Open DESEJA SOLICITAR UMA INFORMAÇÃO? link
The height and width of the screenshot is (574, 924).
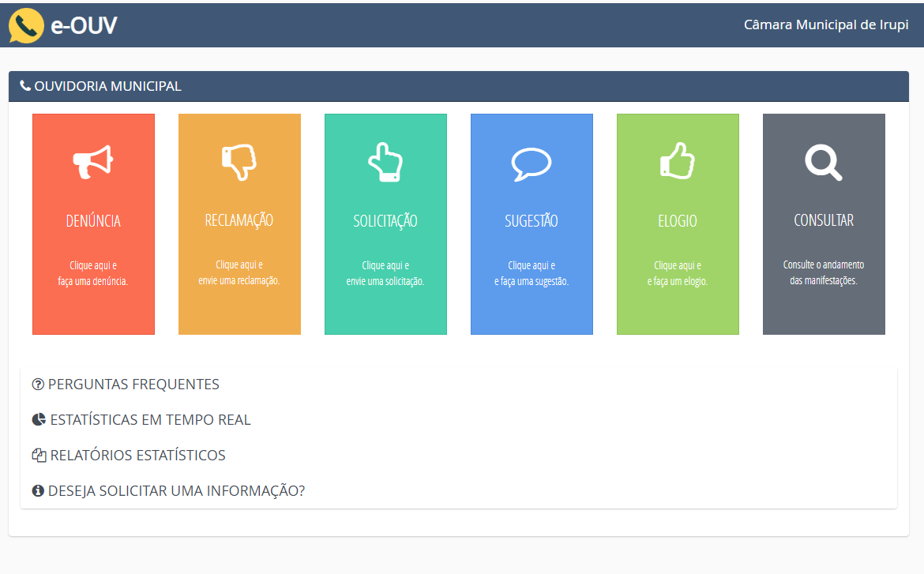pos(176,491)
